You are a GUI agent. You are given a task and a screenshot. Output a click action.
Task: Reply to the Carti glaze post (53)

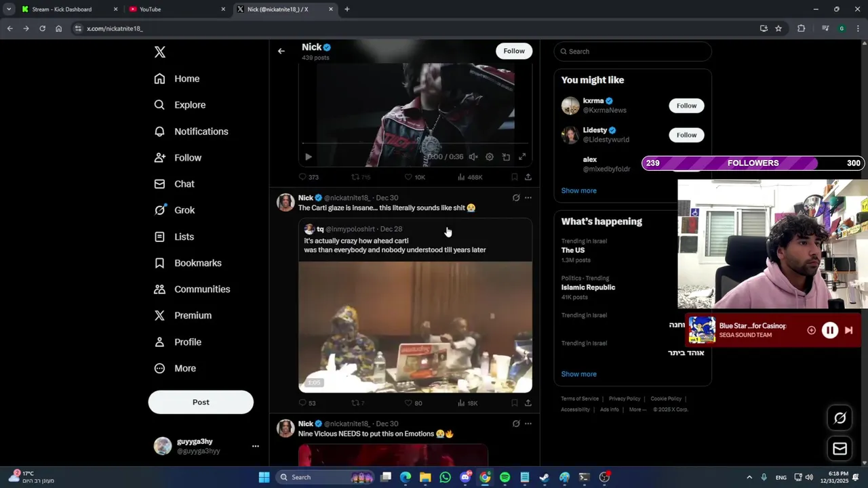(307, 403)
